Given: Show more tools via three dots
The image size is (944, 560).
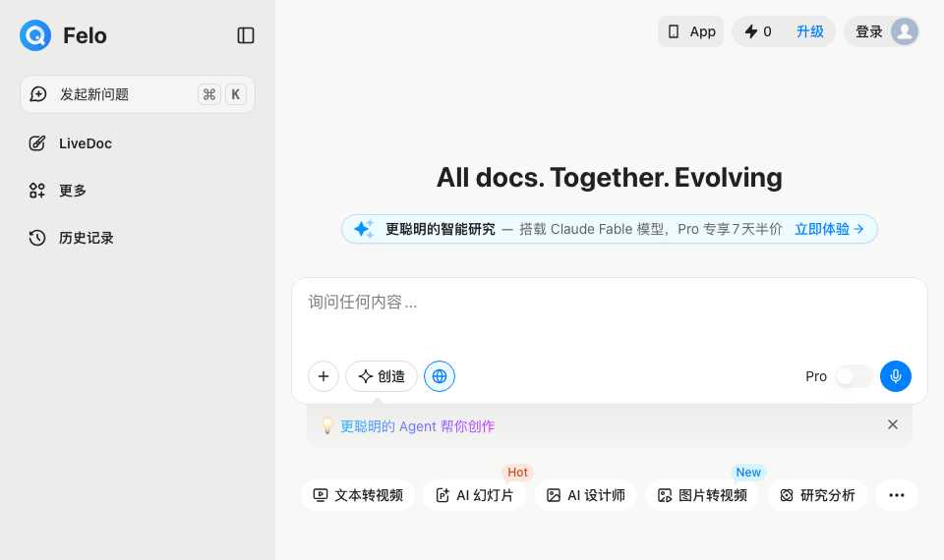Looking at the screenshot, I should pyautogui.click(x=897, y=495).
